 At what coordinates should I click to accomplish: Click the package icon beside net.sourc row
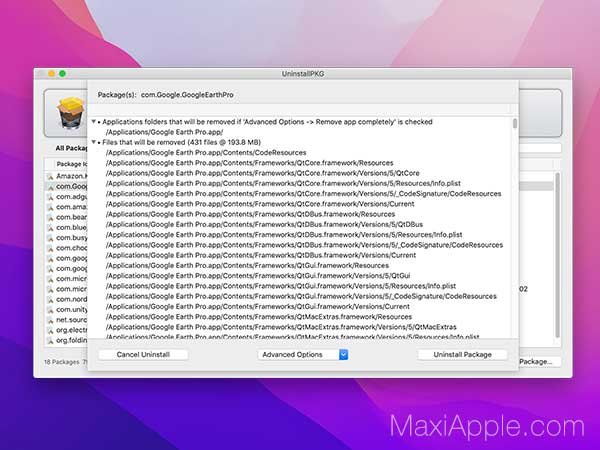coord(50,320)
